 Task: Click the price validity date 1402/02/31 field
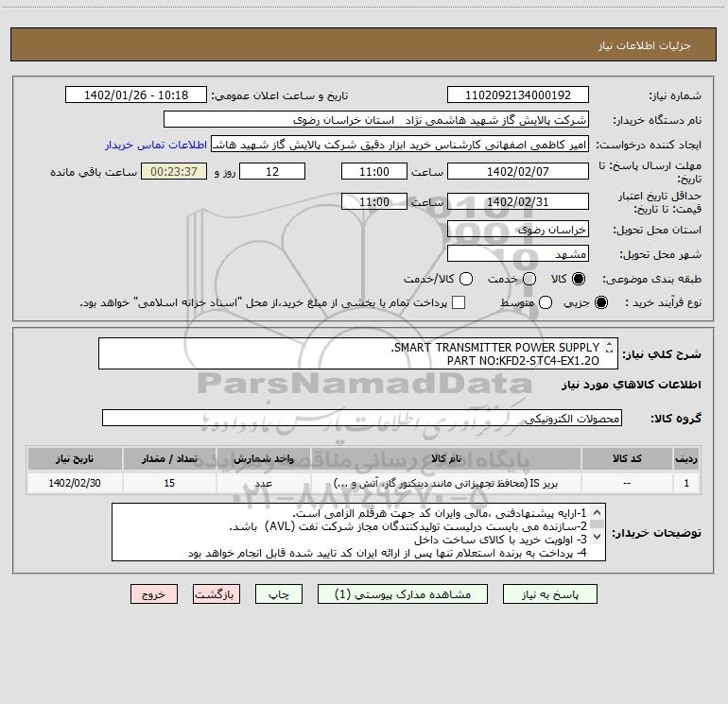click(x=518, y=201)
